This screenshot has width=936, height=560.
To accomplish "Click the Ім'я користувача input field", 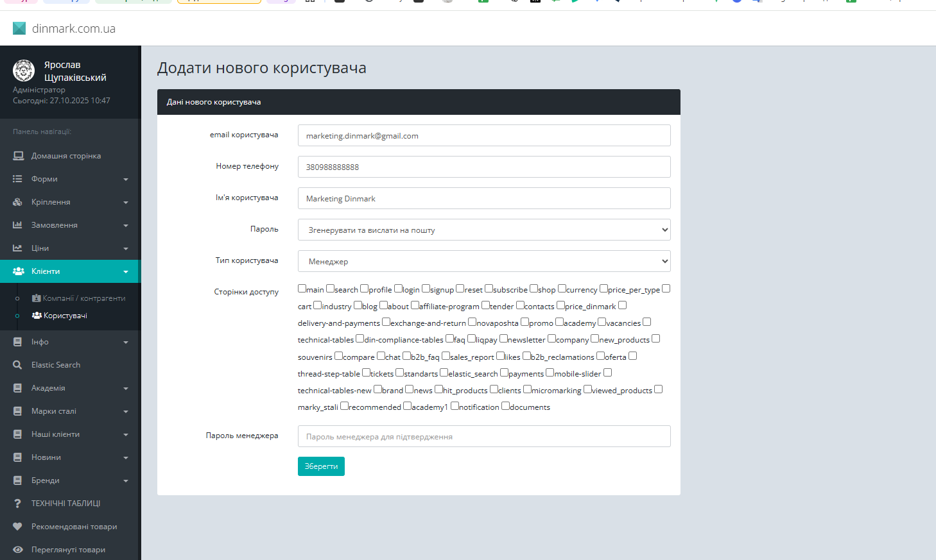I will pyautogui.click(x=484, y=198).
